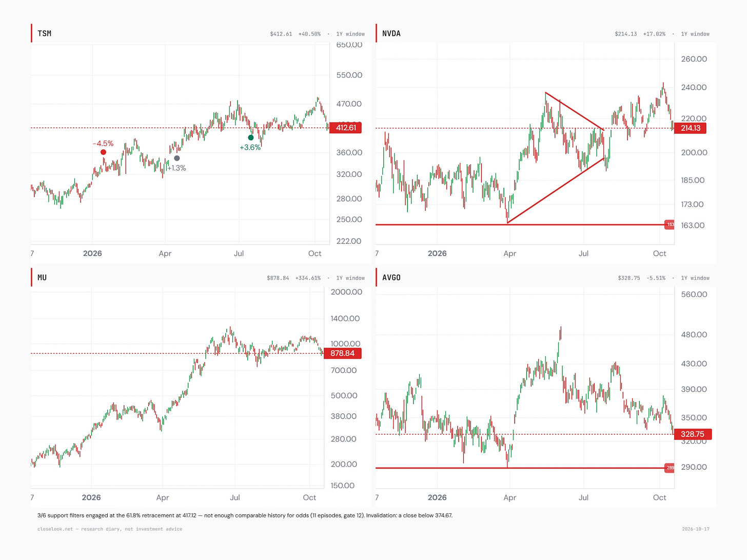The width and height of the screenshot is (747, 560).
Task: Click the $214.13 price in NVDA header
Action: [626, 34]
